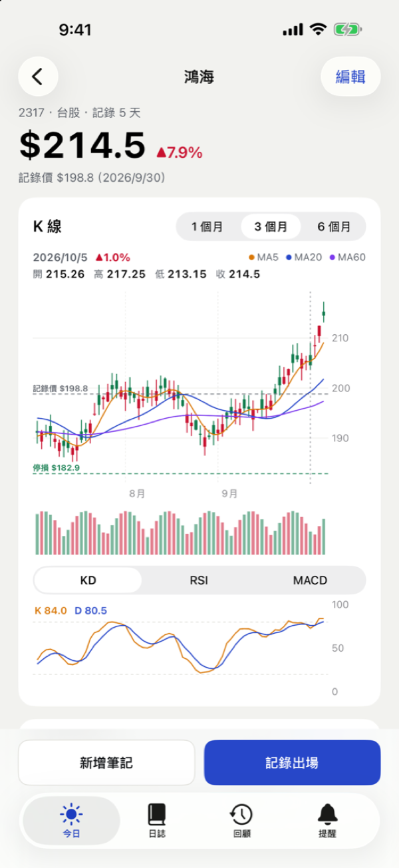
Task: Tap the ▲7.9% change indicator
Action: tap(179, 152)
